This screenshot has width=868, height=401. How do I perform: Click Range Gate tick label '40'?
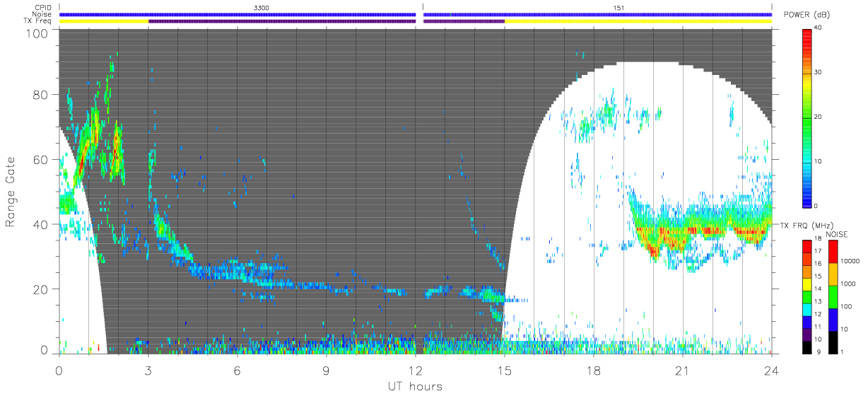click(x=40, y=225)
